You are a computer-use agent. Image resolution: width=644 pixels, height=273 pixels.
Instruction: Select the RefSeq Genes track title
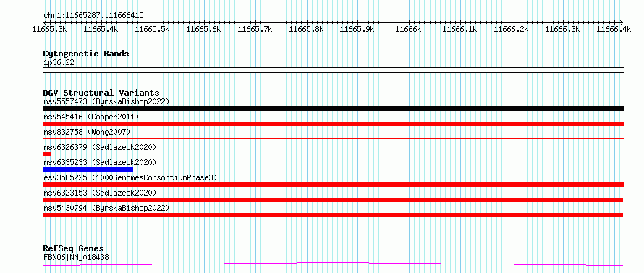(73, 249)
